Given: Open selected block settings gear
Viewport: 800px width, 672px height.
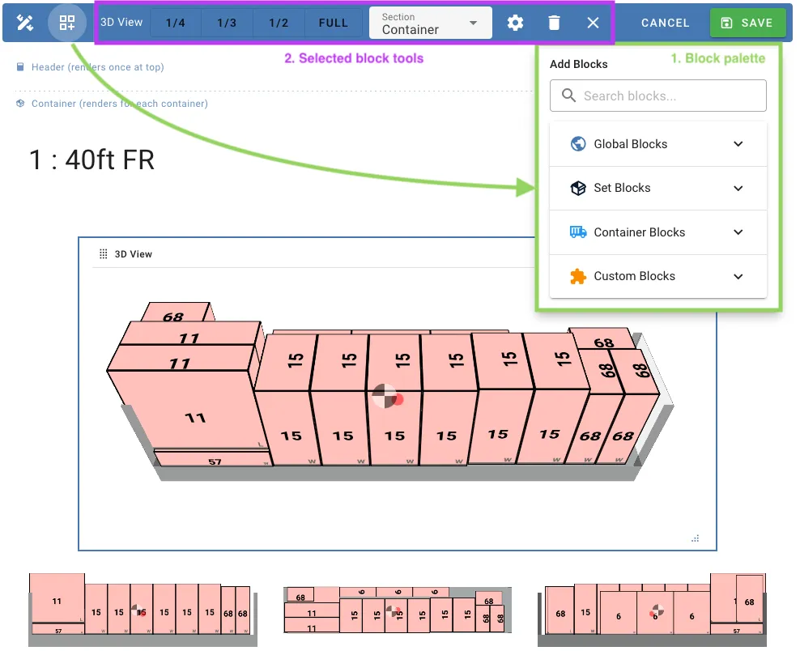Looking at the screenshot, I should [x=515, y=23].
